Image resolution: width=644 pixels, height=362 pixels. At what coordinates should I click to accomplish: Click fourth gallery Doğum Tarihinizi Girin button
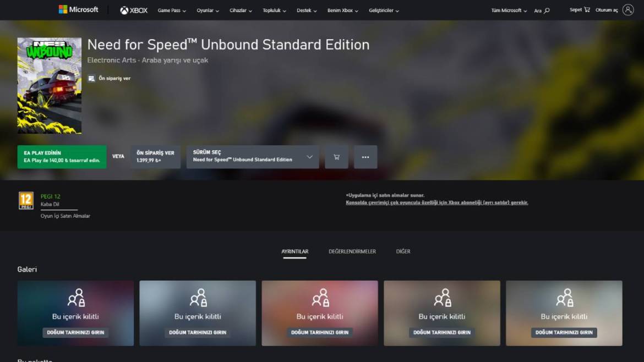coord(442,332)
